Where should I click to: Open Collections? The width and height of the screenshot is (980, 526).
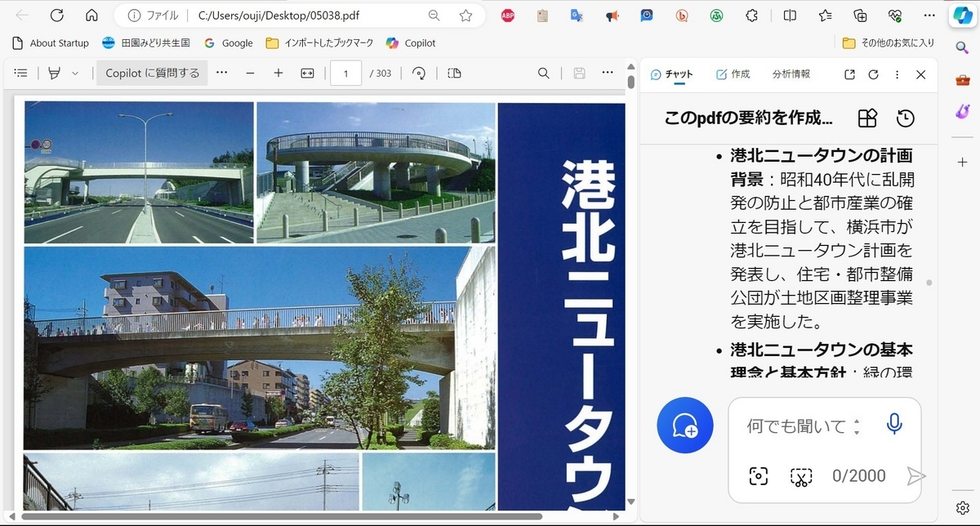pos(860,16)
